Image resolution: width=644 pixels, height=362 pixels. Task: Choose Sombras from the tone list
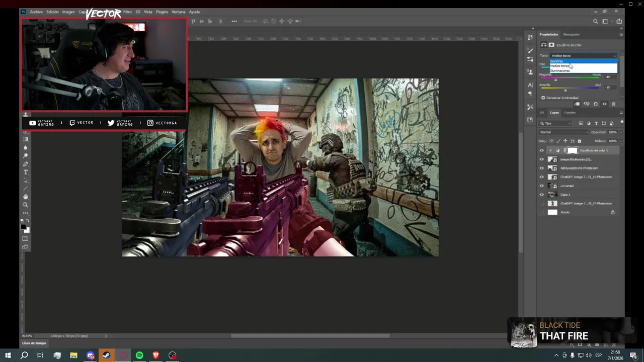tap(584, 61)
